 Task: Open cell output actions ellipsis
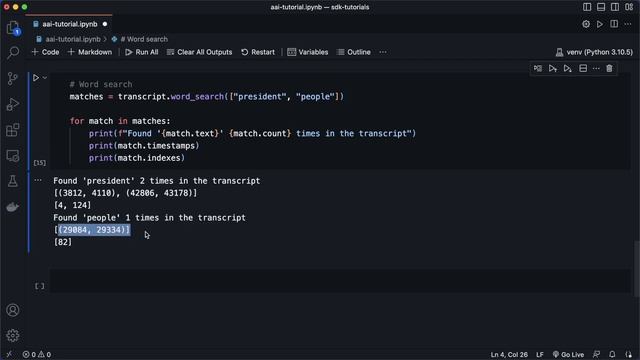(x=38, y=180)
